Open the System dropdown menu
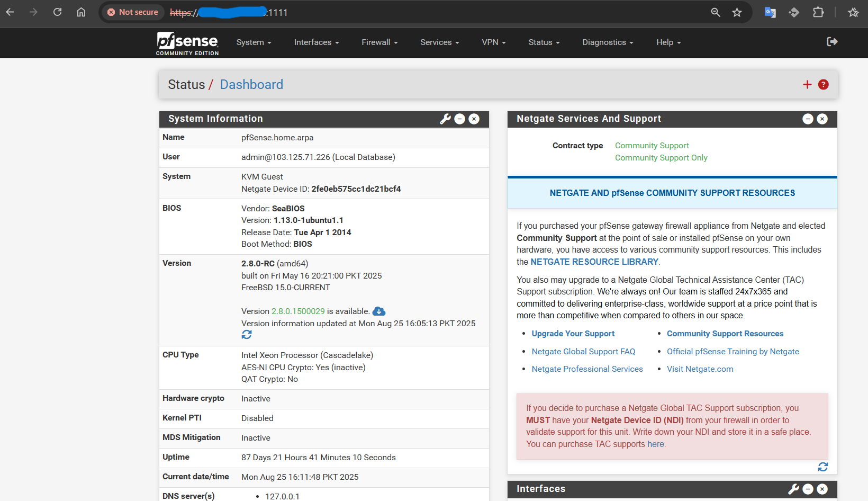This screenshot has width=868, height=501. (x=254, y=42)
